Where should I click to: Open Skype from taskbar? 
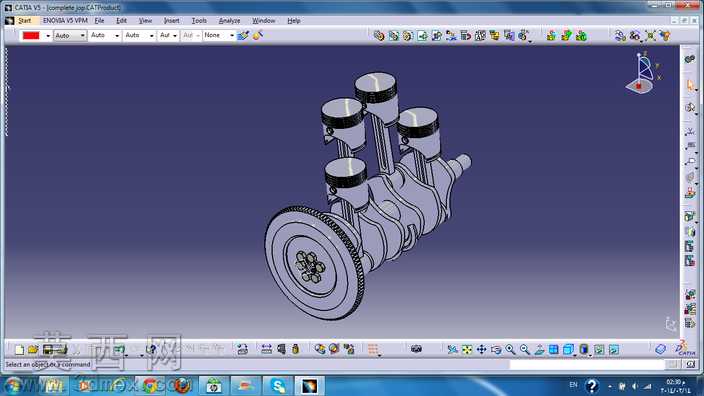tap(278, 386)
